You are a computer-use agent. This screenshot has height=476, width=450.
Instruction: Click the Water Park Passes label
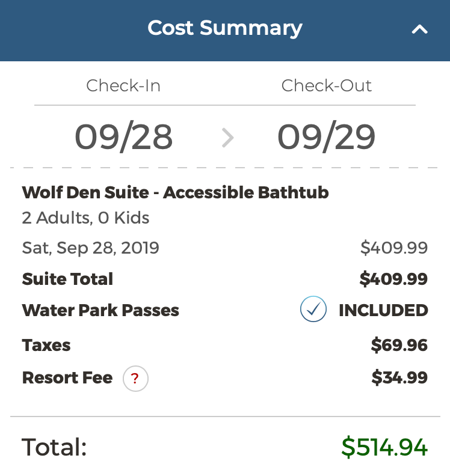pyautogui.click(x=100, y=310)
